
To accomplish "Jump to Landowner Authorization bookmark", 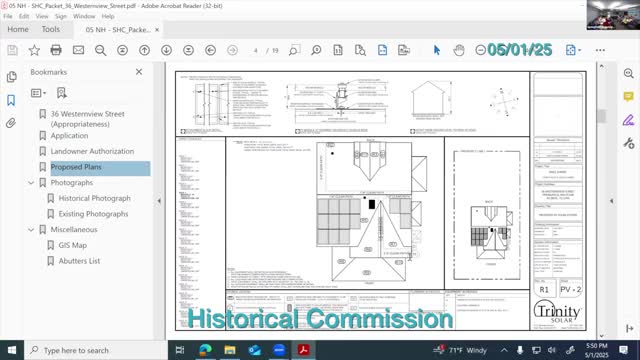I will pos(92,151).
